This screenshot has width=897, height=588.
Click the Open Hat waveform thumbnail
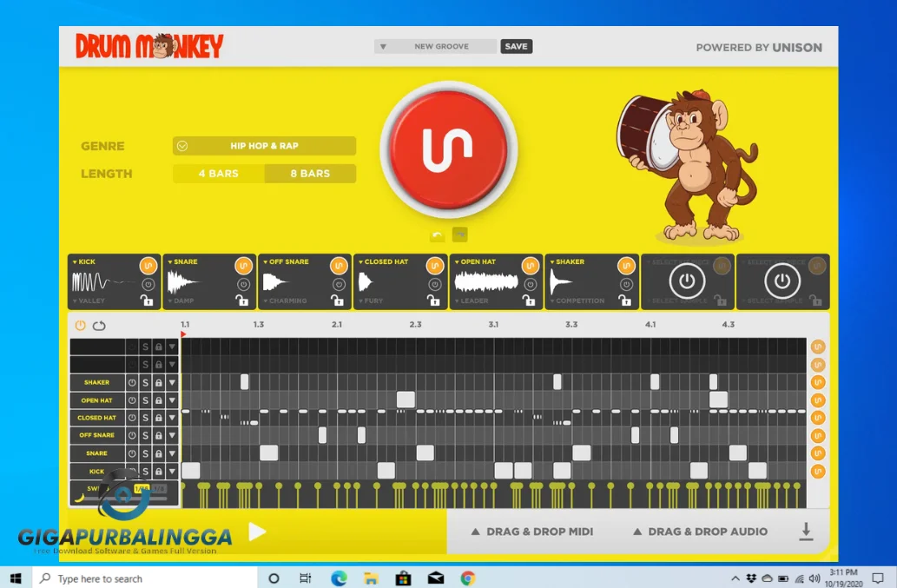pos(486,281)
